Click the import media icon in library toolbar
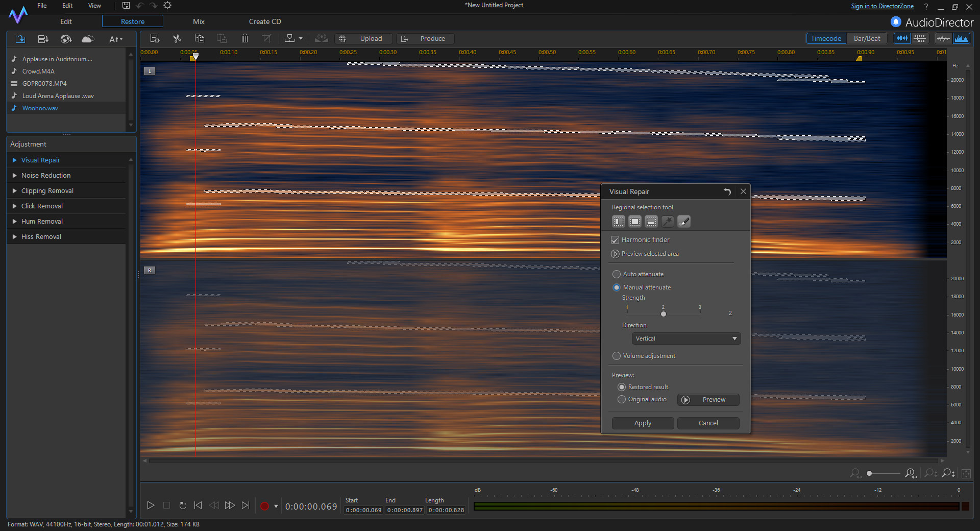This screenshot has height=531, width=980. pos(20,39)
